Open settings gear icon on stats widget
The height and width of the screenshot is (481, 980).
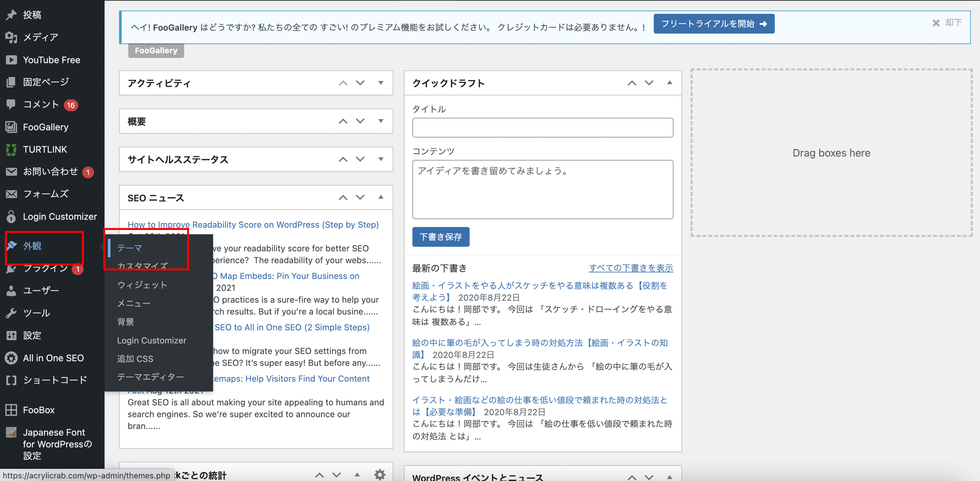[379, 474]
